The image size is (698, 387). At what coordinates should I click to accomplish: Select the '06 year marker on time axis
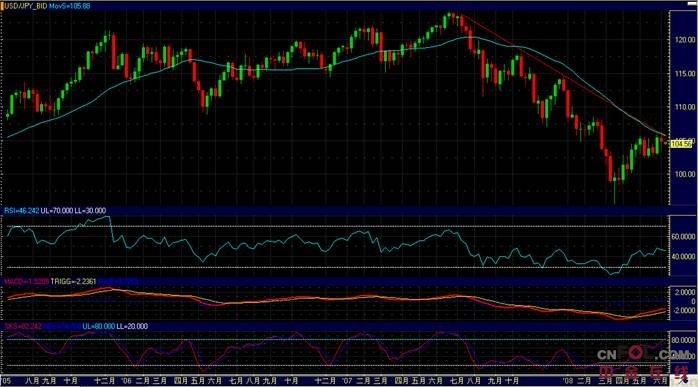(127, 381)
